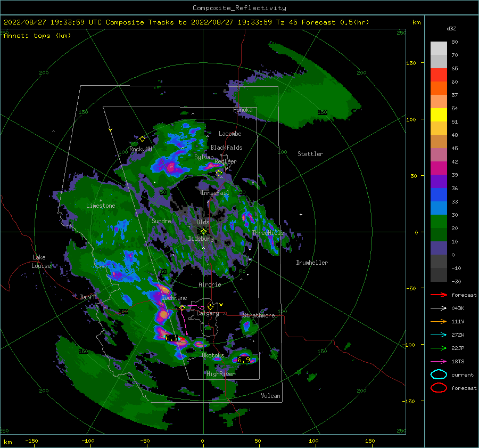Screen dimensions: 479x448
Task: Click the yellow radar center marker at Olds
Action: pos(203,232)
